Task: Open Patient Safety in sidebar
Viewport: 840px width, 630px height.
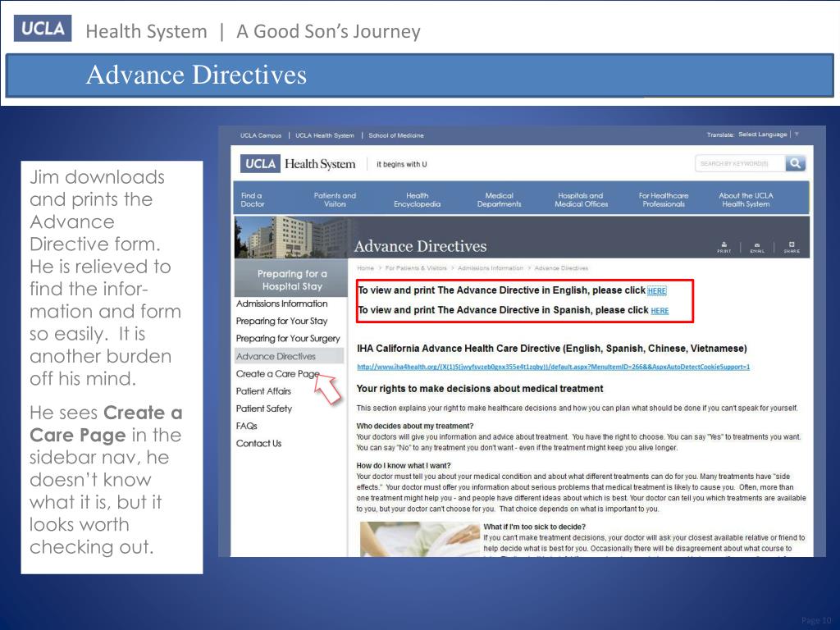Action: pos(264,409)
